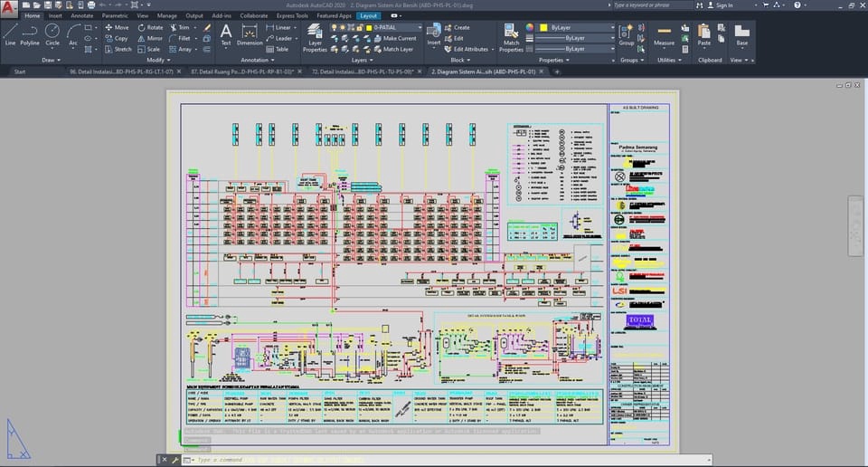The width and height of the screenshot is (868, 467).
Task: Open the 0-PATIAL layer dropdown
Action: pyautogui.click(x=376, y=27)
